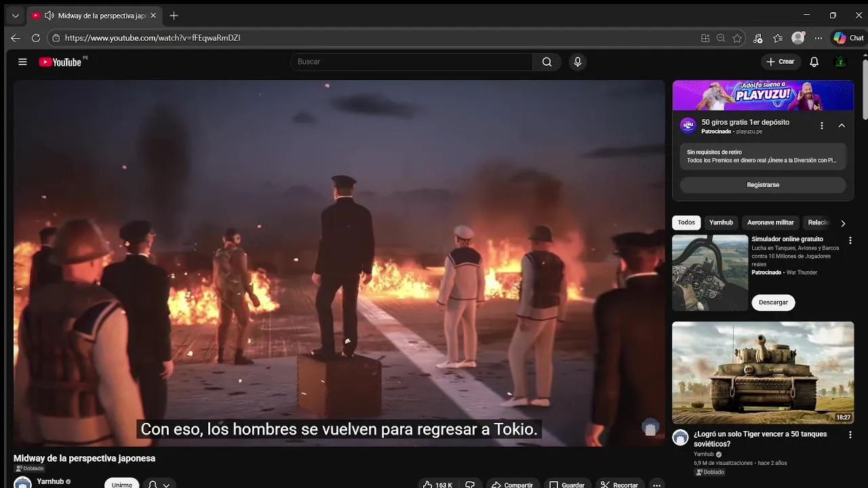View site information padlock icon
The width and height of the screenshot is (868, 488).
click(x=56, y=38)
